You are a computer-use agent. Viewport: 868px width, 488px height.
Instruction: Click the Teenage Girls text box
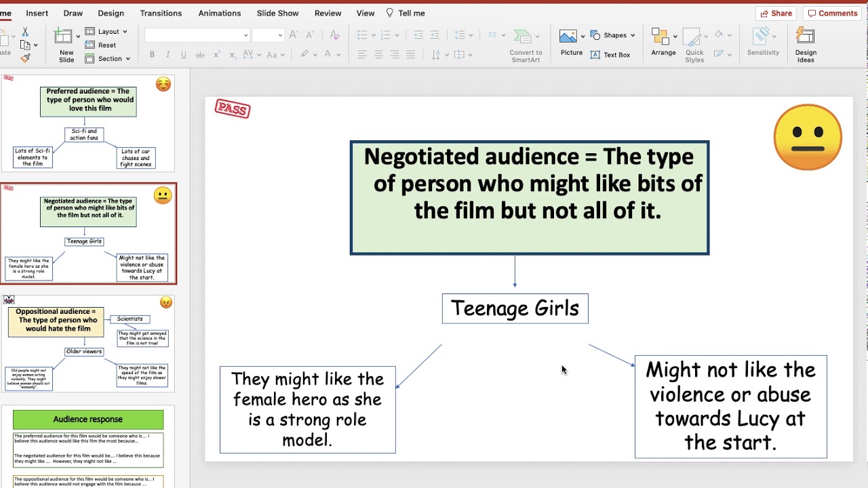click(515, 308)
